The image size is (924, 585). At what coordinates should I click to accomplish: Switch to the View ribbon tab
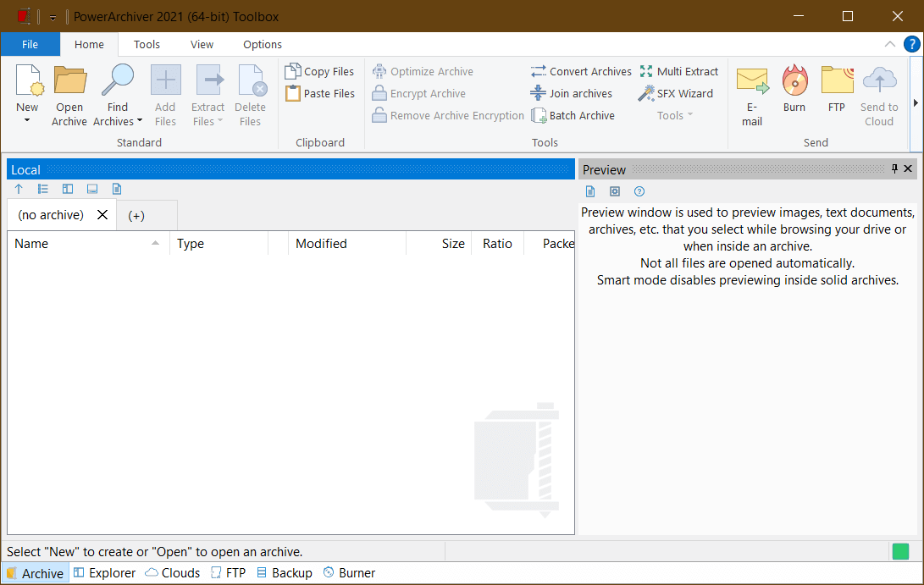point(202,44)
